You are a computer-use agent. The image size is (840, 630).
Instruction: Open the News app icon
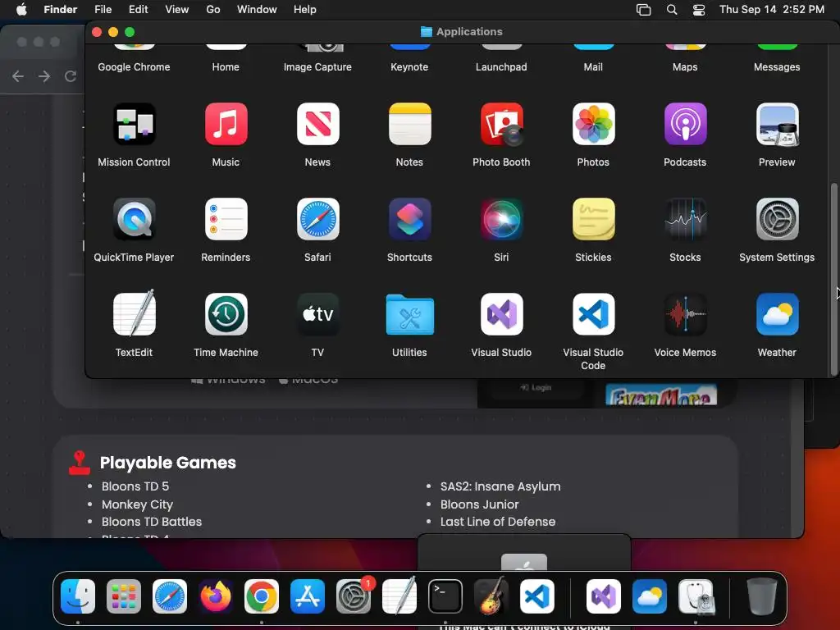pyautogui.click(x=317, y=125)
